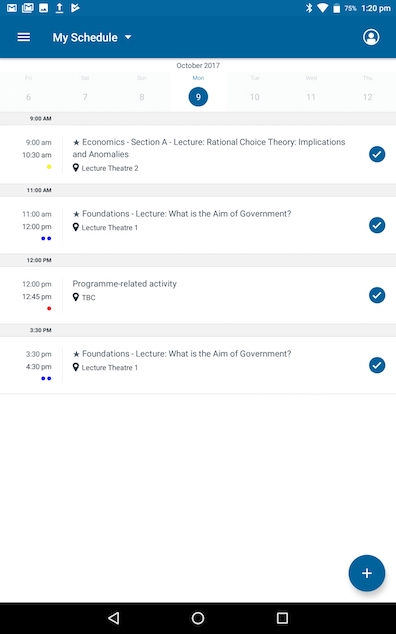Tap the yellow dot under 10:30 am
This screenshot has height=634, width=396.
pos(49,167)
